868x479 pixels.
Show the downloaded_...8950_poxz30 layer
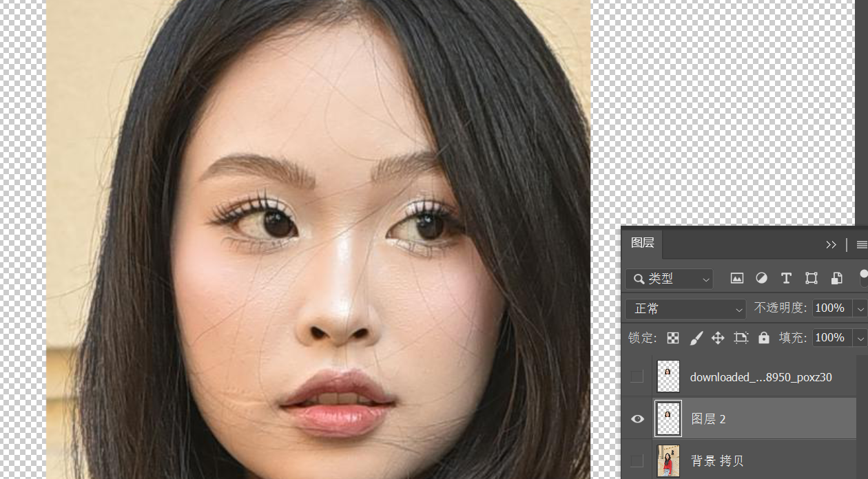click(638, 376)
